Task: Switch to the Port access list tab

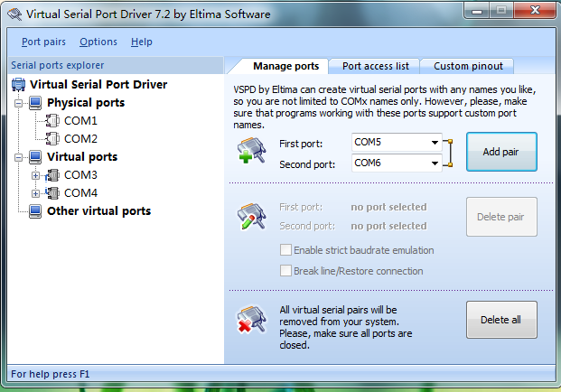Action: 375,66
